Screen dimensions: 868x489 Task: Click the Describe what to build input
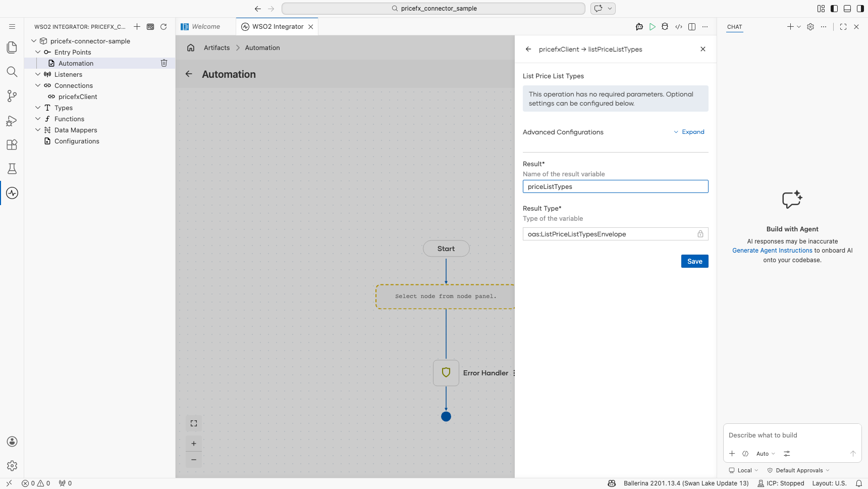pos(792,435)
